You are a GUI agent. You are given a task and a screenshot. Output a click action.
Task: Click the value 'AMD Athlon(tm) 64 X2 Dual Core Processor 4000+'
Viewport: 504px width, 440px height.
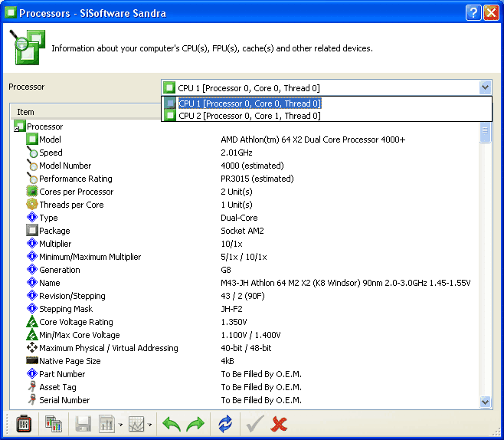coord(313,140)
